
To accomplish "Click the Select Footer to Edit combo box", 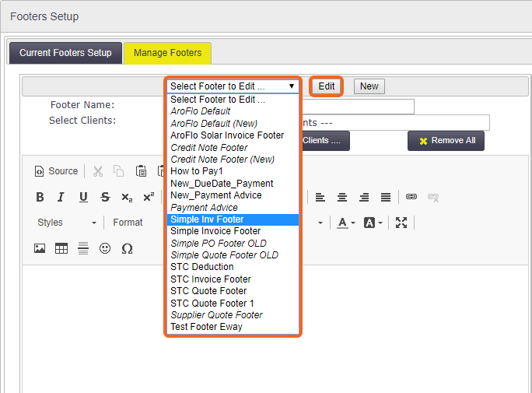I will point(233,86).
